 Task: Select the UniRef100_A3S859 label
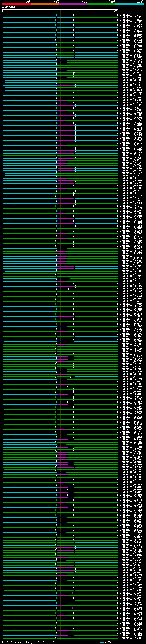131,98
